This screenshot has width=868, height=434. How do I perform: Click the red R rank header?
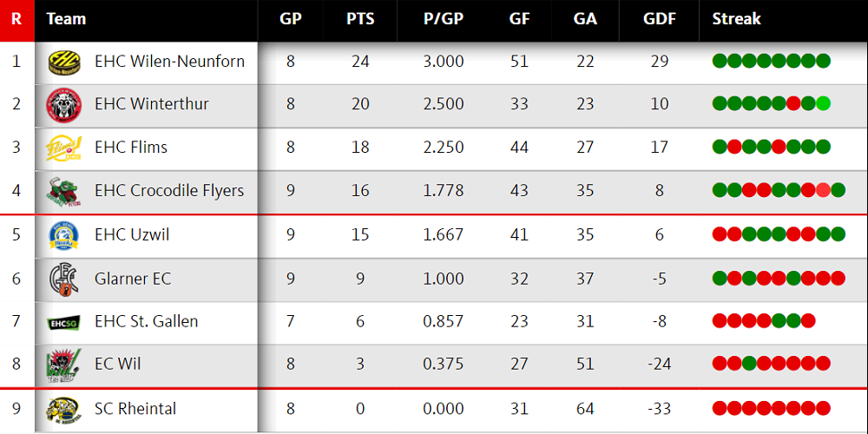[16, 19]
